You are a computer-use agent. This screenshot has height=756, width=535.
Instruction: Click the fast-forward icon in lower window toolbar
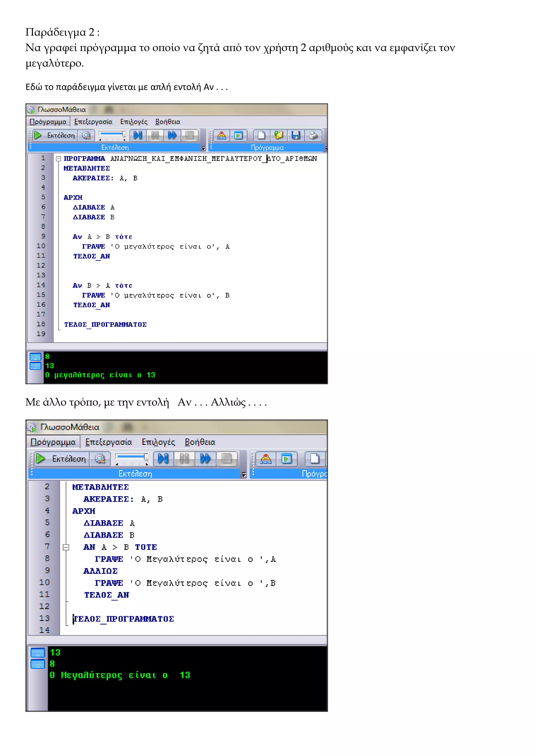click(206, 459)
